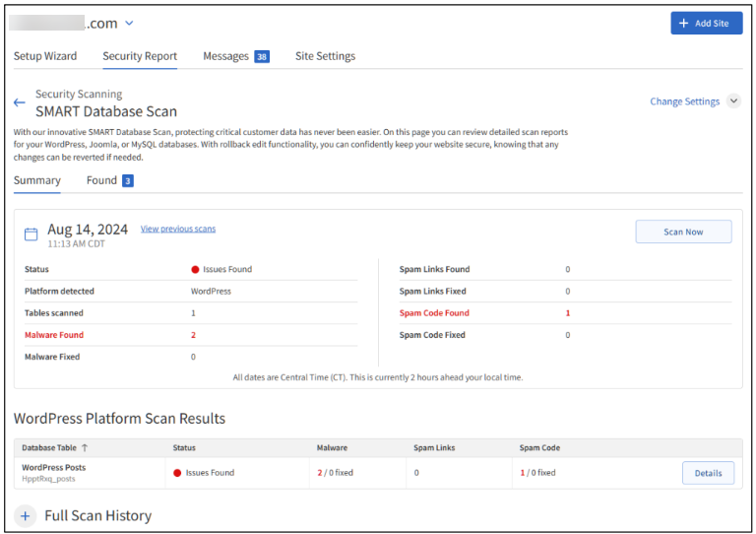Click the red Issues Found dot in Status summary
This screenshot has height=534, width=756.
pyautogui.click(x=196, y=269)
